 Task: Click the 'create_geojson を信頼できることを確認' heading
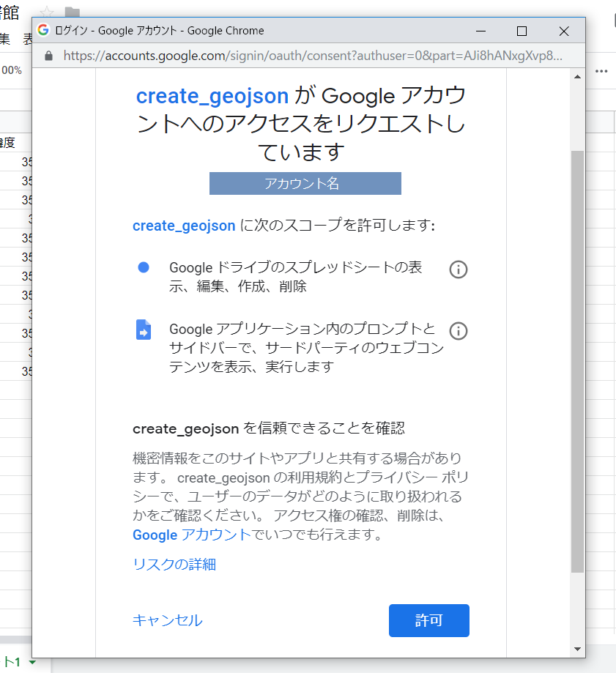pos(269,428)
